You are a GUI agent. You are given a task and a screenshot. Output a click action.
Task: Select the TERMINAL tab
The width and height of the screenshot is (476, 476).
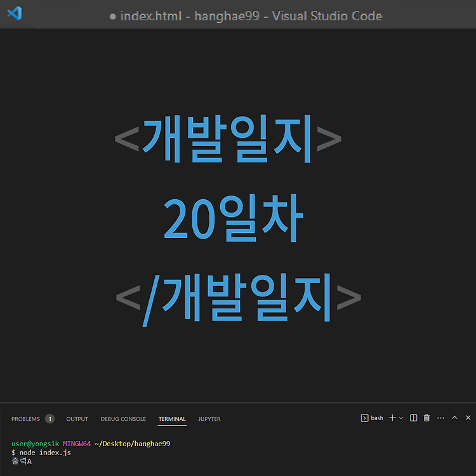coord(172,419)
